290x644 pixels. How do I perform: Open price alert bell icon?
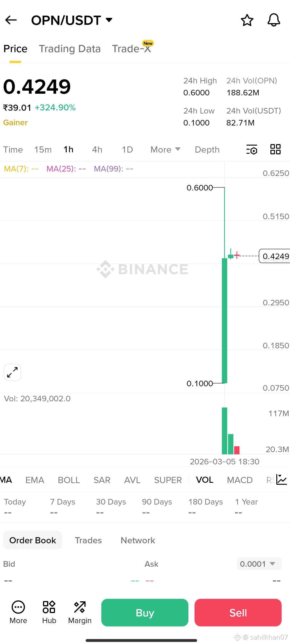pyautogui.click(x=274, y=20)
